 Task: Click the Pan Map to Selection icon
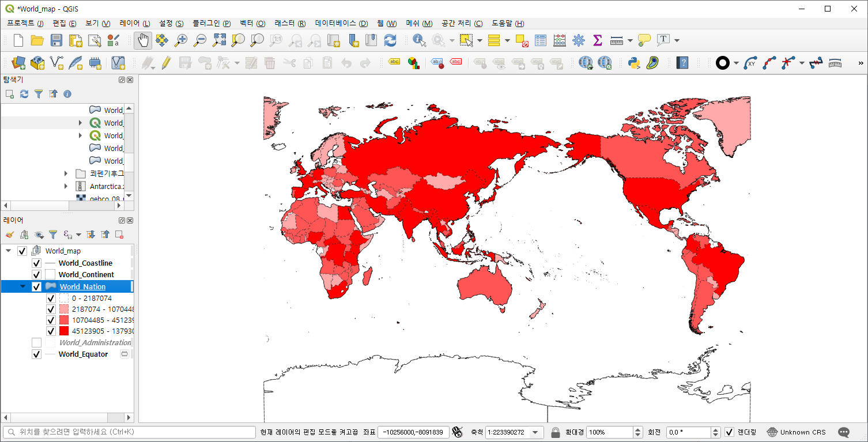[x=162, y=40]
